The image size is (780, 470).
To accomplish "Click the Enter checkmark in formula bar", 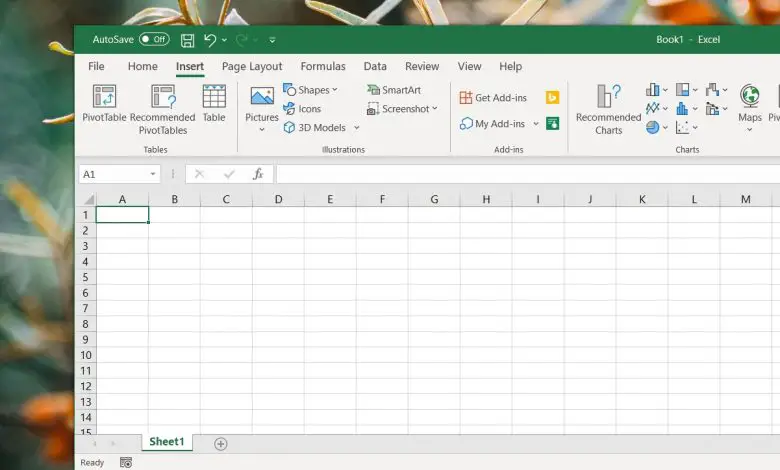I will pos(229,174).
